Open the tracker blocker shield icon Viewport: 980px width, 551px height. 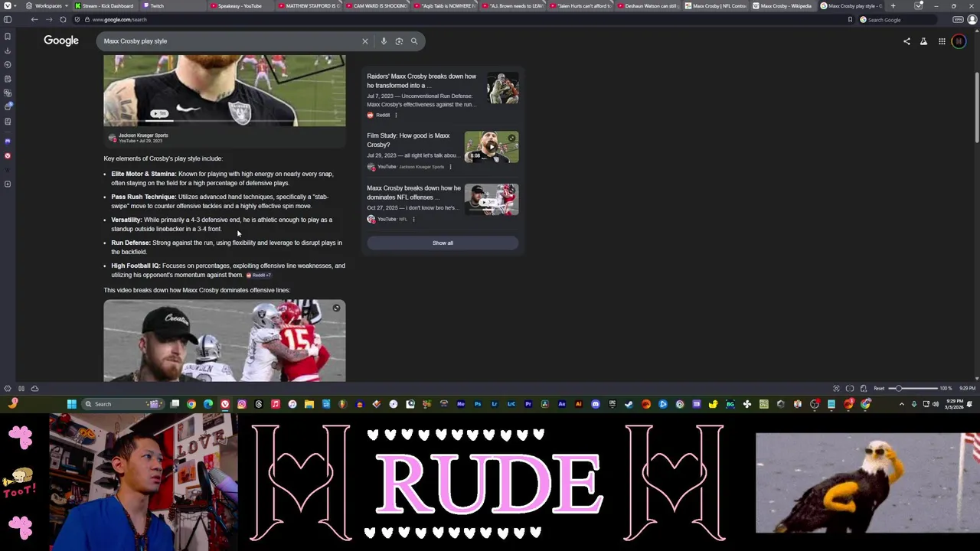[x=77, y=19]
